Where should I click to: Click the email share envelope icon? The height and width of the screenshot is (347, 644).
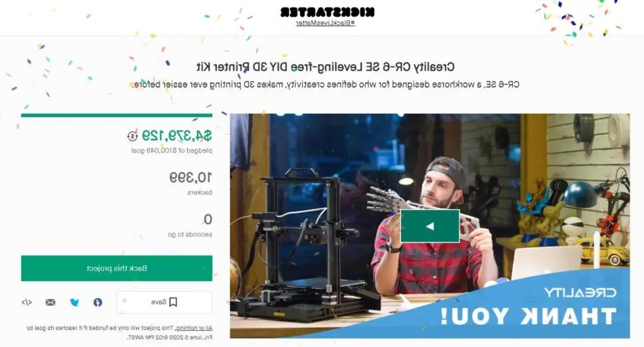[x=51, y=302]
